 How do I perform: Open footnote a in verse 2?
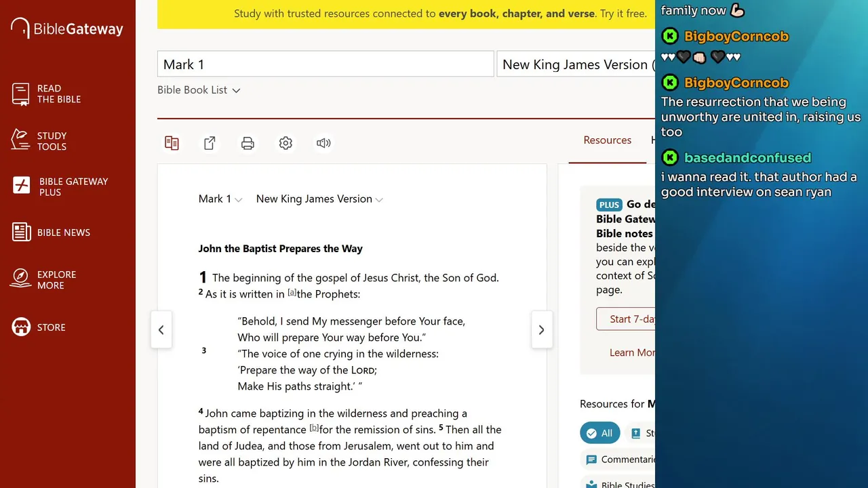pos(292,292)
